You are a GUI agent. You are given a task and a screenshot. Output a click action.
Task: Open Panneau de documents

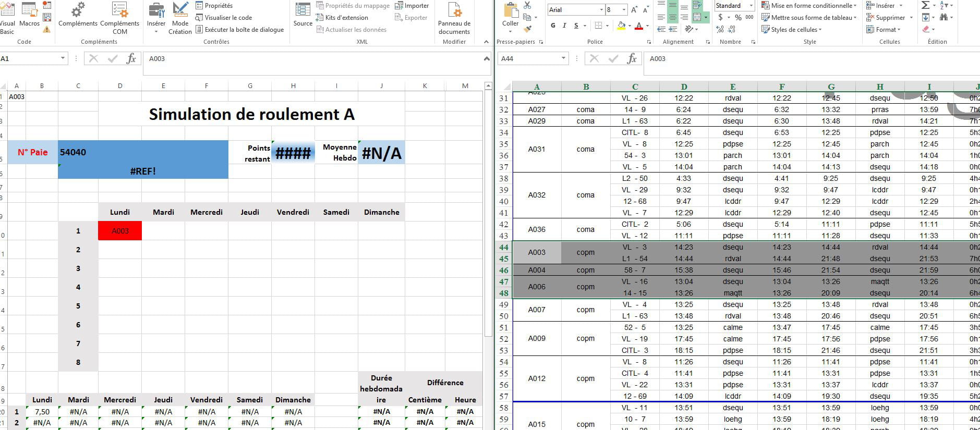click(454, 18)
